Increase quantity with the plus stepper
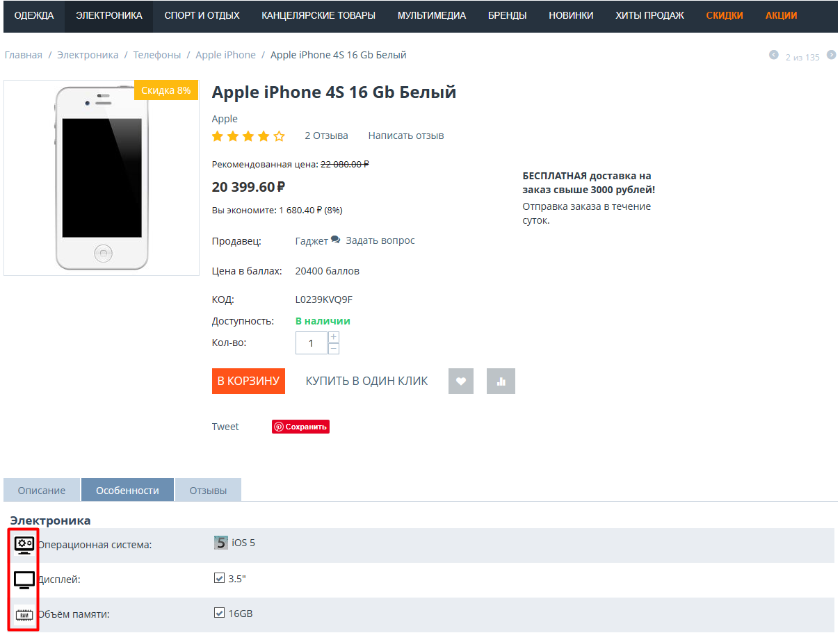This screenshot has width=840, height=633. [x=334, y=337]
